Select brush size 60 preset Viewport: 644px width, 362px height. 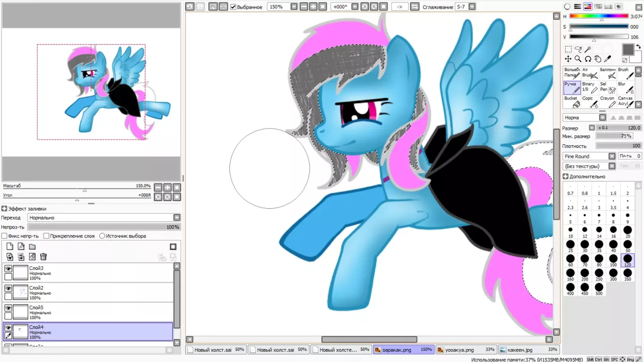570,260
